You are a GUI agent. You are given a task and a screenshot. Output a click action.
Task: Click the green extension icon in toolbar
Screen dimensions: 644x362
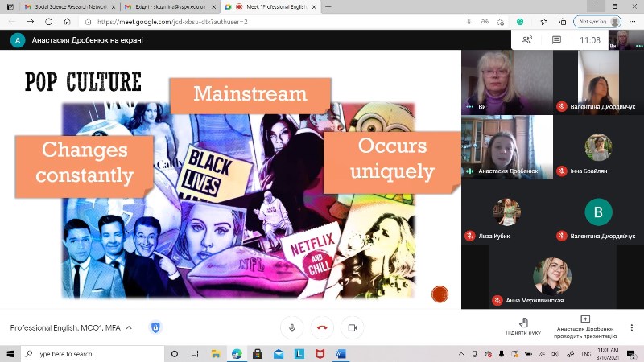click(520, 22)
